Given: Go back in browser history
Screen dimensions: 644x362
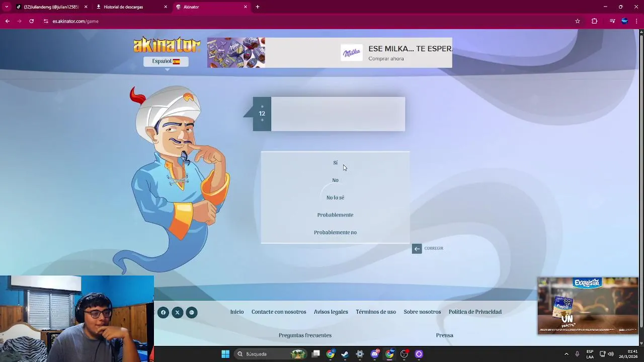Looking at the screenshot, I should click(x=7, y=21).
